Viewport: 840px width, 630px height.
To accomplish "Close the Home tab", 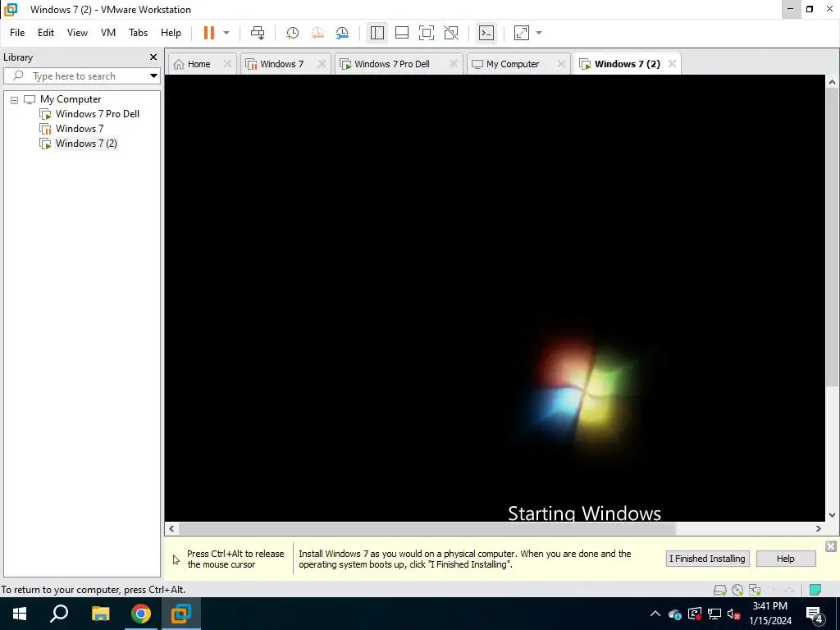I will click(227, 64).
